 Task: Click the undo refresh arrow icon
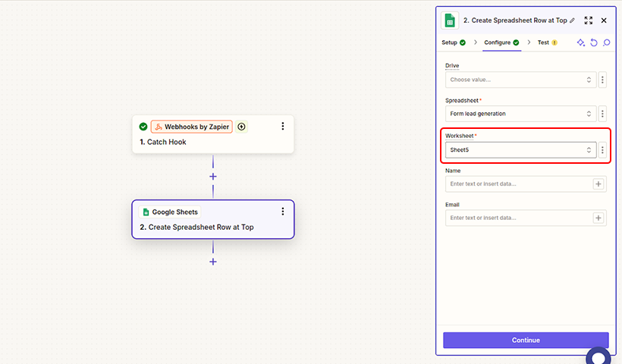[594, 42]
